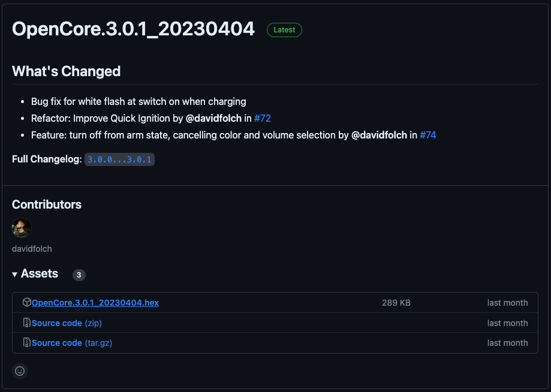Viewport: 551px width, 392px height.
Task: View the 3.0.0...3.0.1 full changelog comparison
Action: (x=119, y=159)
